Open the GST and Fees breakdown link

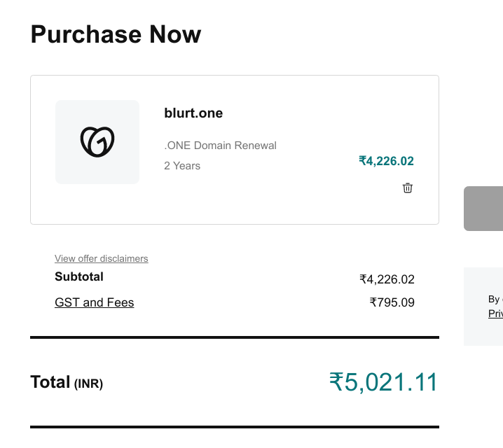tap(95, 302)
